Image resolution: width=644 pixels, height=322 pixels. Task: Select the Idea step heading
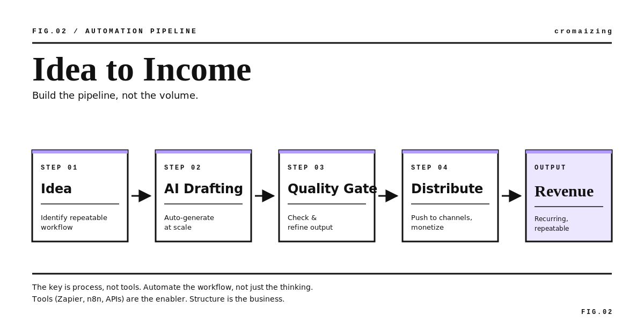pos(56,189)
